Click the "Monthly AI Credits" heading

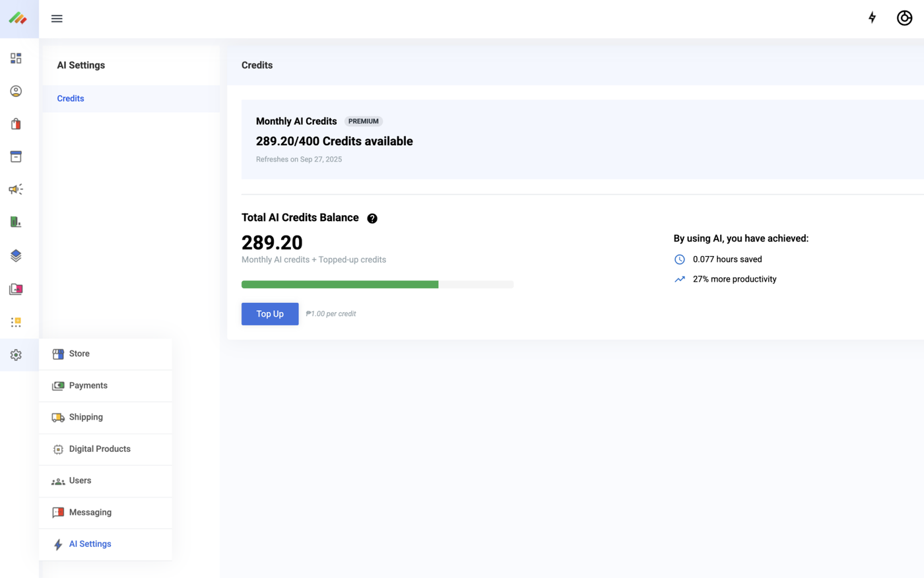(x=296, y=121)
